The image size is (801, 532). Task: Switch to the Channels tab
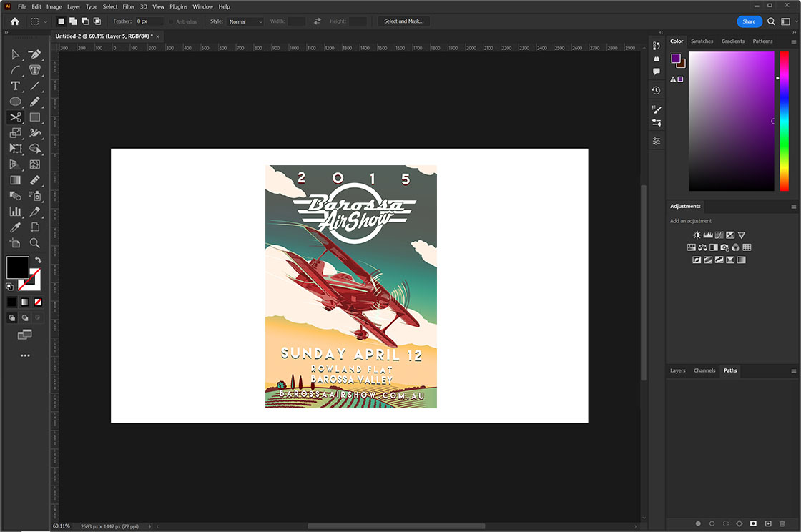704,370
